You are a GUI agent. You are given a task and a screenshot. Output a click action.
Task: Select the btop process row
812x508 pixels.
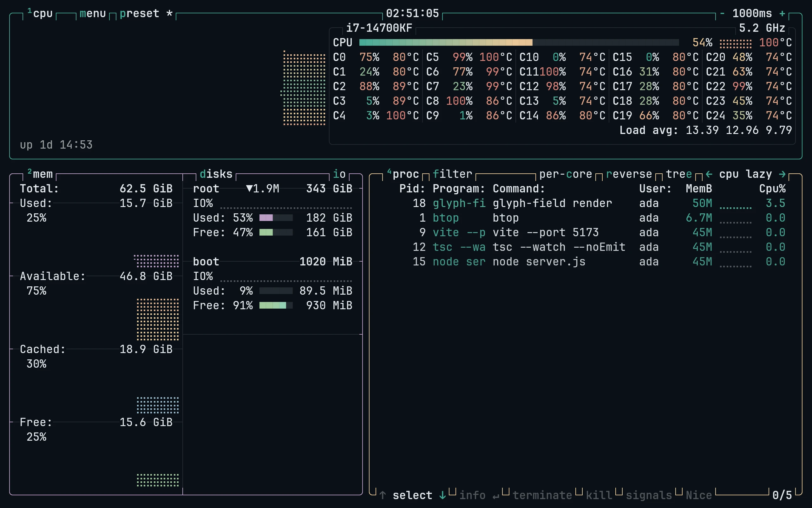(586, 218)
